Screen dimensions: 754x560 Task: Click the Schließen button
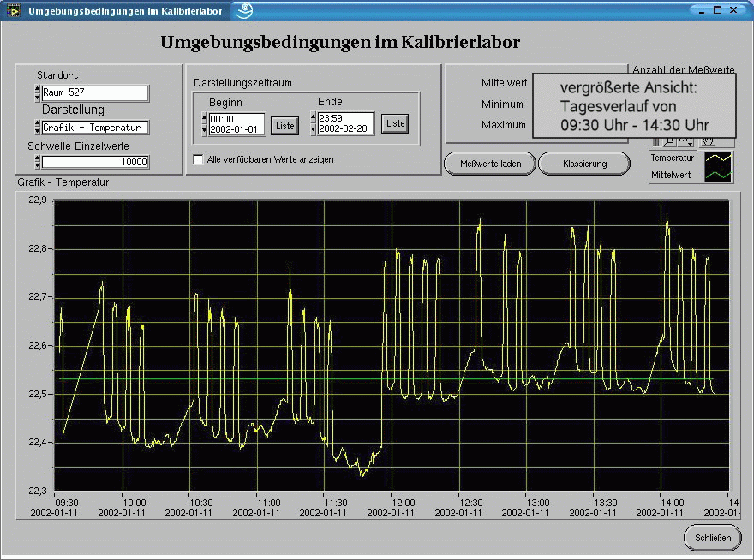(713, 538)
